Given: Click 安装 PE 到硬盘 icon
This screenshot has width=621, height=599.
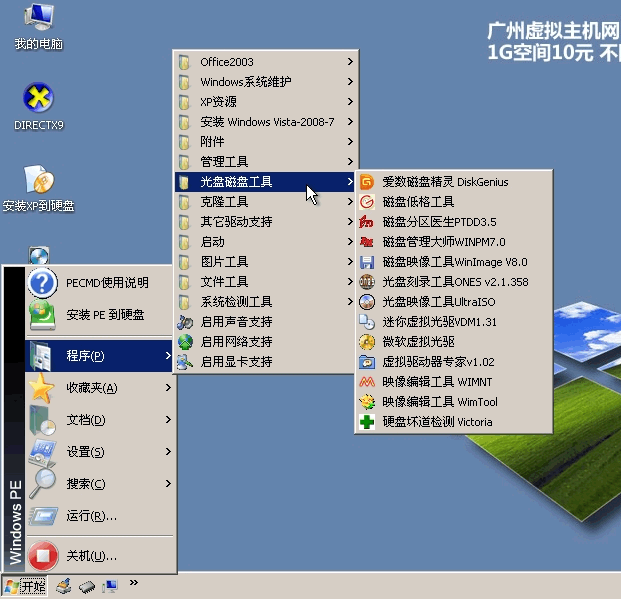Looking at the screenshot, I should tap(42, 315).
